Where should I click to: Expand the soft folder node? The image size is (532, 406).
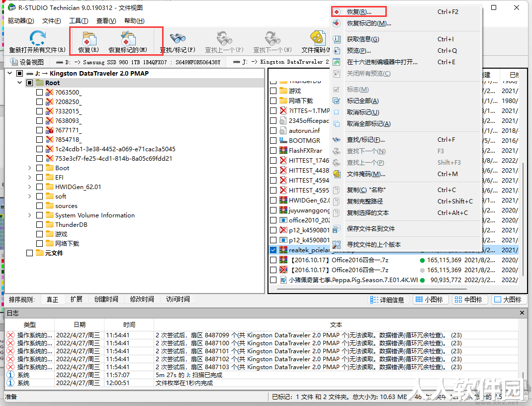(29, 197)
